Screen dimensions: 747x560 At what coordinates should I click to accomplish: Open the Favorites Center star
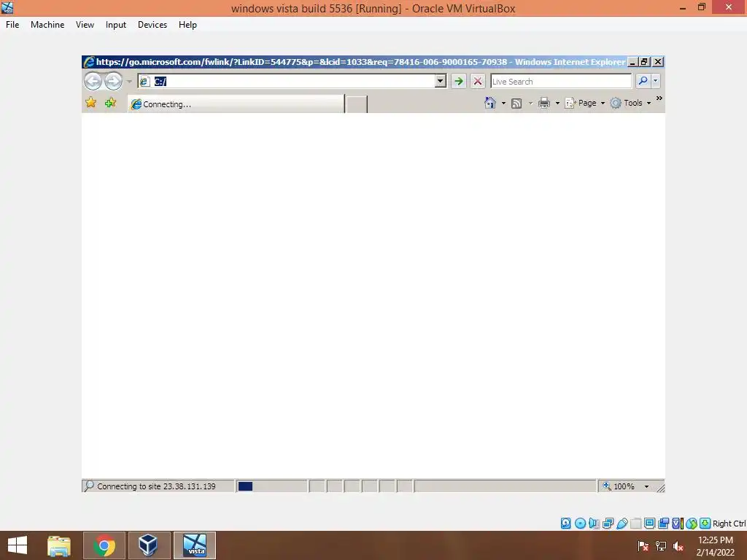pos(91,102)
